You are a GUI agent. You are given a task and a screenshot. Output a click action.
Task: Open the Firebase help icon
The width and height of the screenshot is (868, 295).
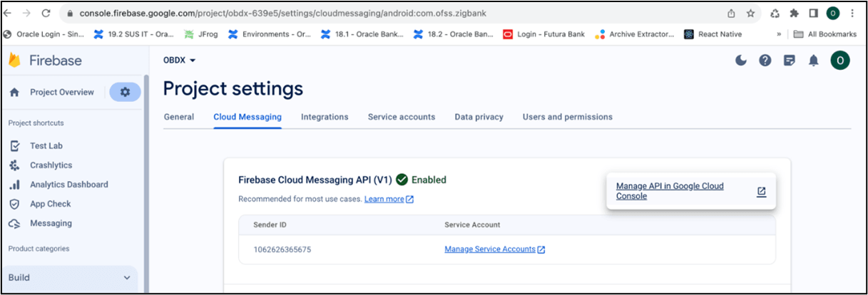765,61
